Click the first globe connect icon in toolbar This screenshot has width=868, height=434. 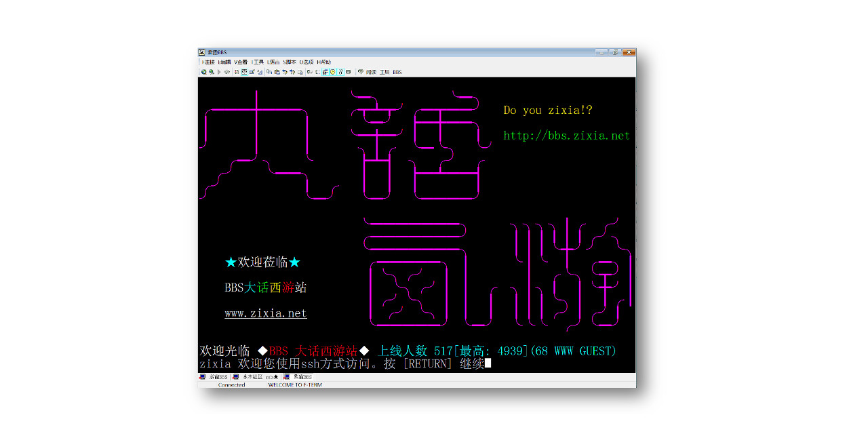click(x=204, y=72)
